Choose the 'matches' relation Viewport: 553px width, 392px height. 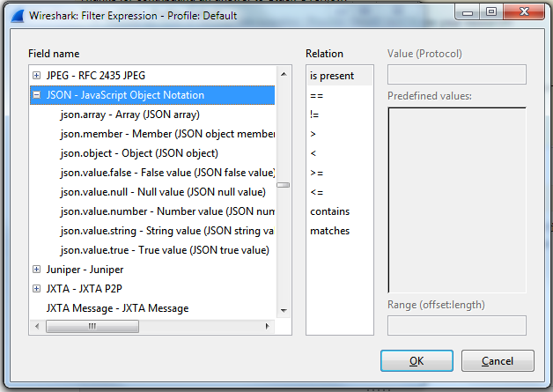click(x=340, y=231)
